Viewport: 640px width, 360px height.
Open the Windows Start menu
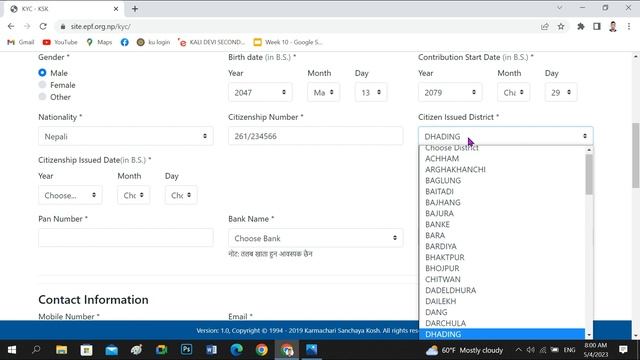click(x=12, y=350)
